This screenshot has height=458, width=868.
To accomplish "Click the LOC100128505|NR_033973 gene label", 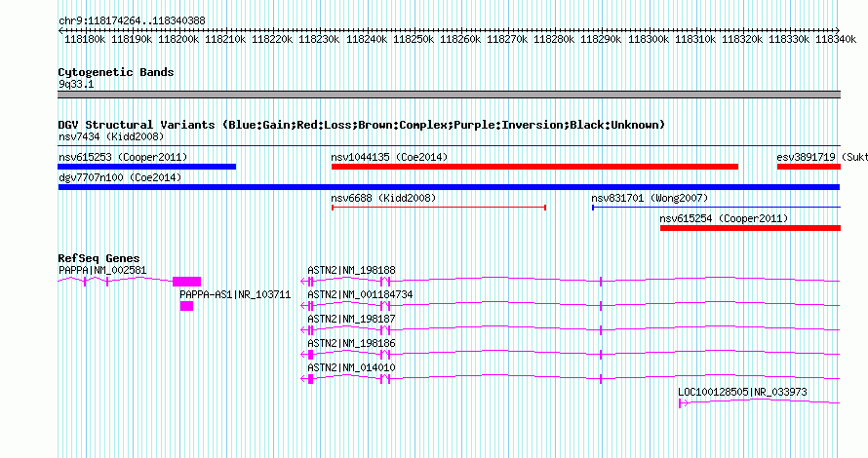I will coord(742,392).
